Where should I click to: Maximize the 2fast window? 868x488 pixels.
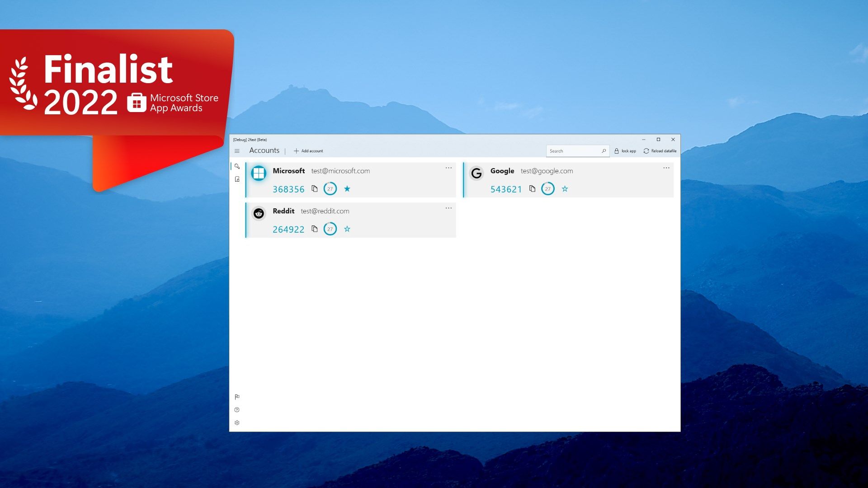pos(658,140)
